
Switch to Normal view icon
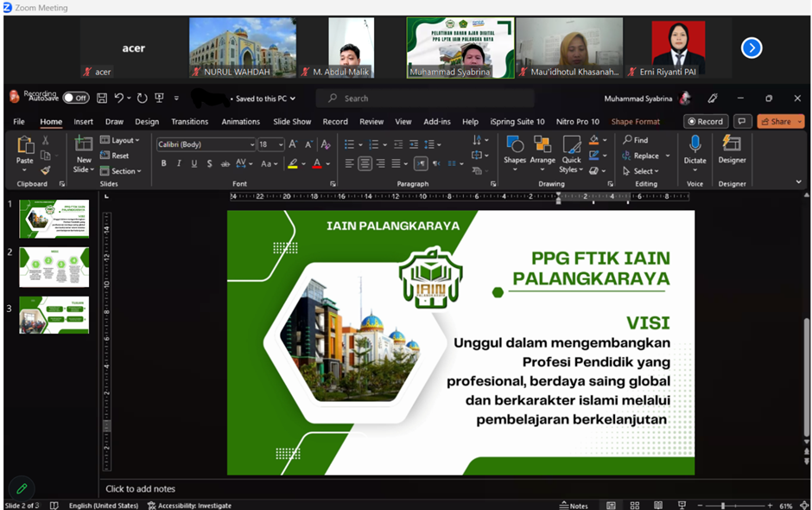click(x=611, y=506)
